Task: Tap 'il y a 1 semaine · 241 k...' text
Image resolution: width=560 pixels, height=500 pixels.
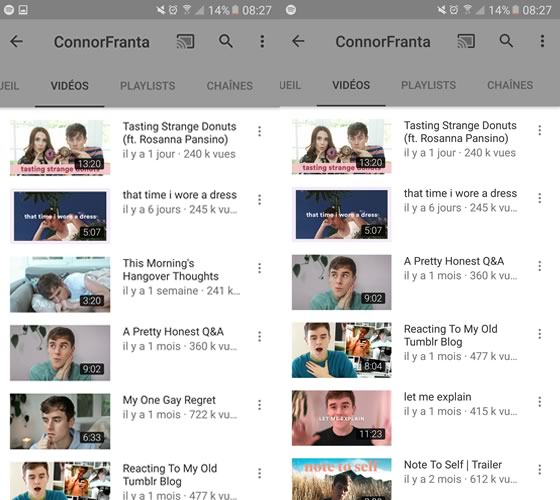Action: click(181, 291)
